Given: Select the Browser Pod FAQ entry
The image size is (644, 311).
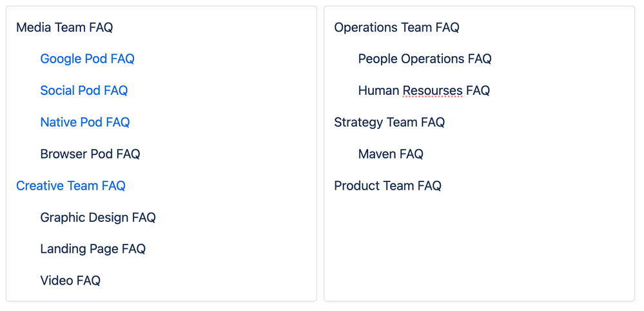Looking at the screenshot, I should pyautogui.click(x=90, y=154).
